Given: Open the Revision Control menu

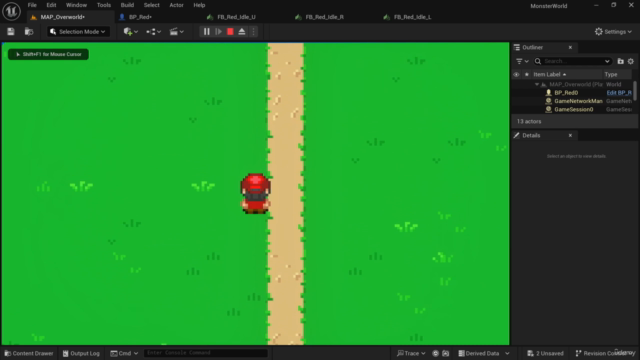Looking at the screenshot, I should coord(605,353).
